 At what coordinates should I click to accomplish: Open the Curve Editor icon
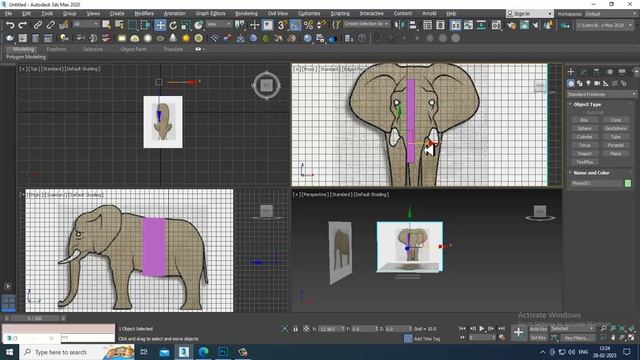click(468, 25)
